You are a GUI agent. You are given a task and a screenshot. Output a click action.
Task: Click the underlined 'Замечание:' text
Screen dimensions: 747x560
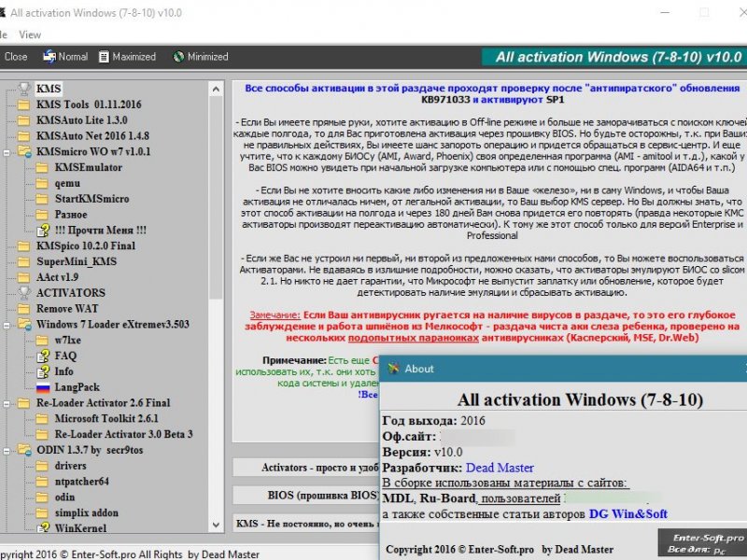(x=275, y=315)
